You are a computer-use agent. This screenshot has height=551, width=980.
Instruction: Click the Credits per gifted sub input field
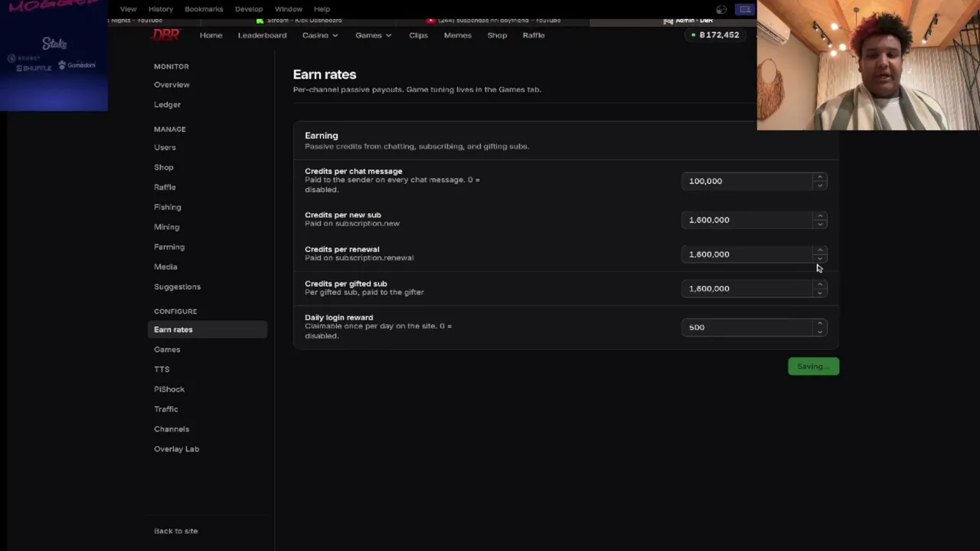754,289
